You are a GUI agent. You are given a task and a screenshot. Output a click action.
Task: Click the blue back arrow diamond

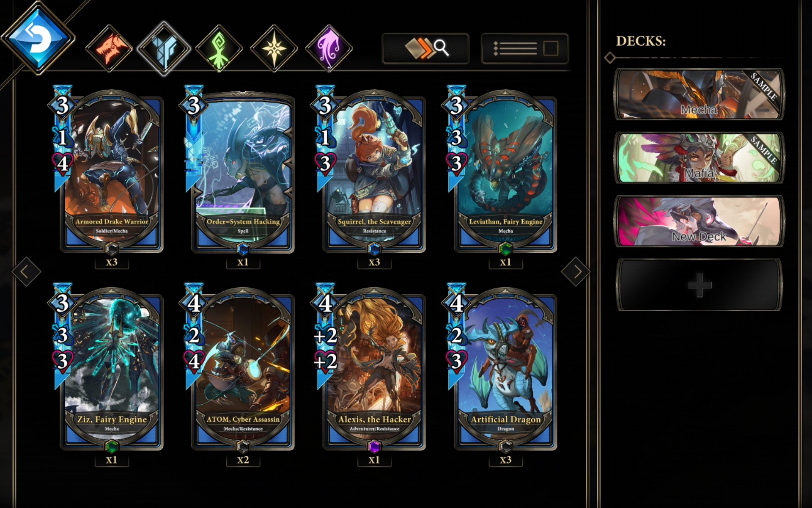pyautogui.click(x=38, y=39)
